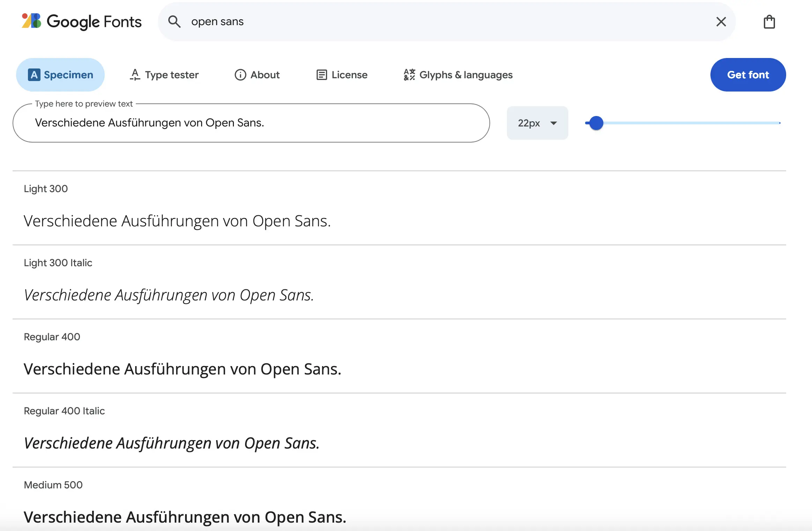Click the preview text input field
The image size is (812, 531).
pyautogui.click(x=251, y=123)
